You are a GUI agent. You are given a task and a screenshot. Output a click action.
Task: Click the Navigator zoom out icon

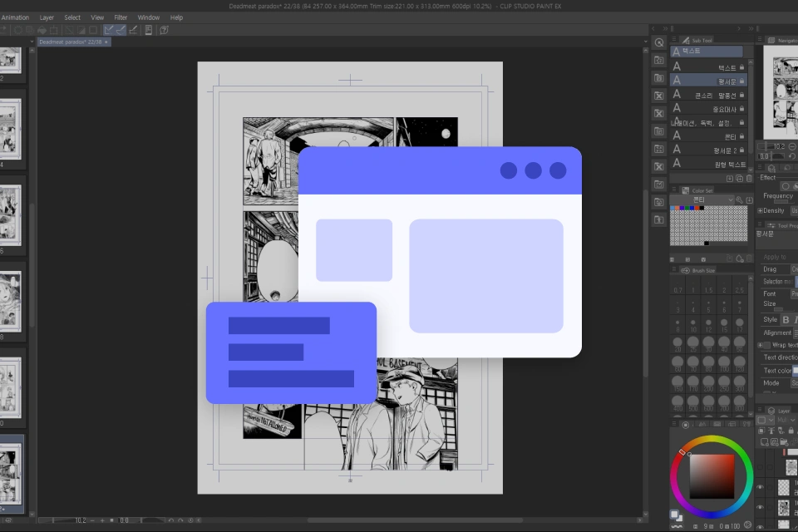pos(792,146)
